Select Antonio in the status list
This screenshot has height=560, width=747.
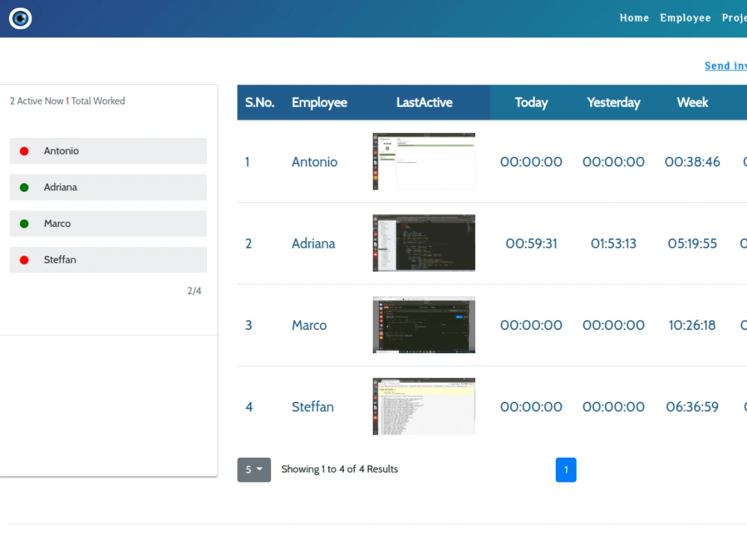[x=108, y=151]
